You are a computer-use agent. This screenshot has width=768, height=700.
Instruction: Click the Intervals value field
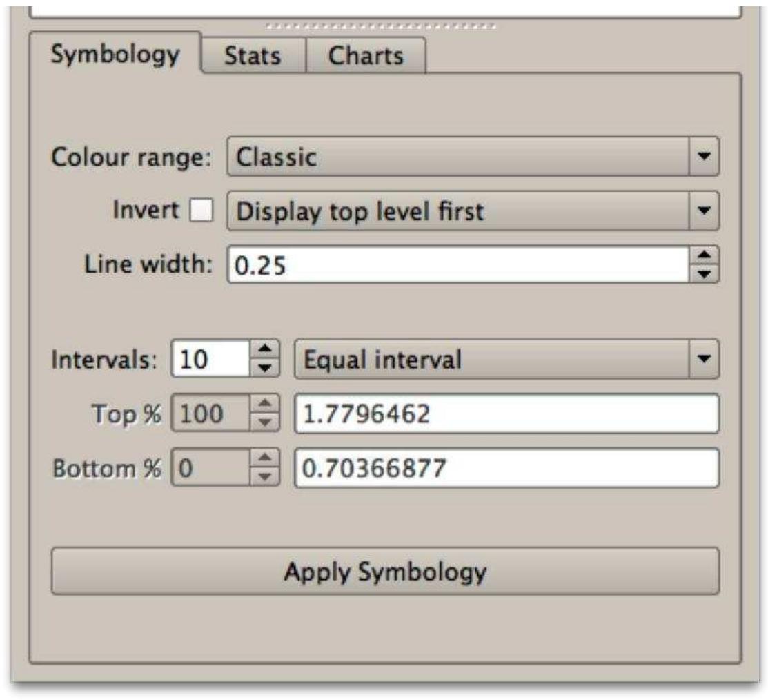click(x=210, y=359)
